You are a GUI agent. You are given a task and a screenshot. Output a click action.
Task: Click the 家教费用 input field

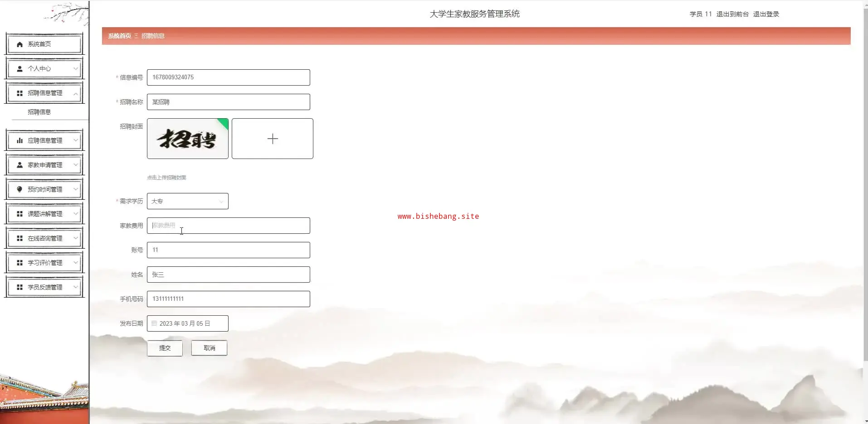[x=229, y=226]
